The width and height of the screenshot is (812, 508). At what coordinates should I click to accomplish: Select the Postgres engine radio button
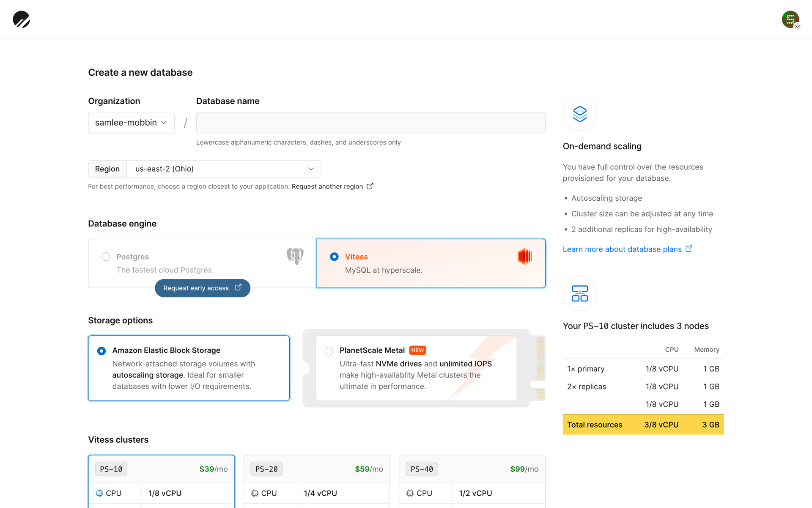coord(106,257)
